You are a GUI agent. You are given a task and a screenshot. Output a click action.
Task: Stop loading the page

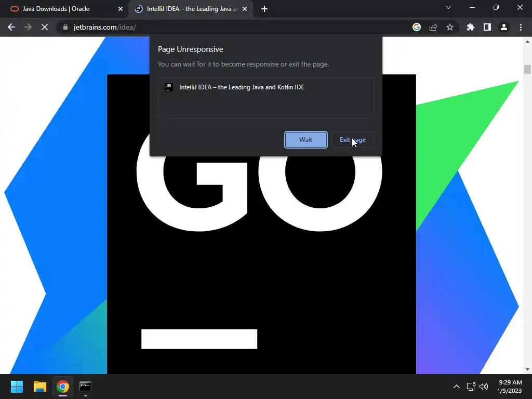45,27
